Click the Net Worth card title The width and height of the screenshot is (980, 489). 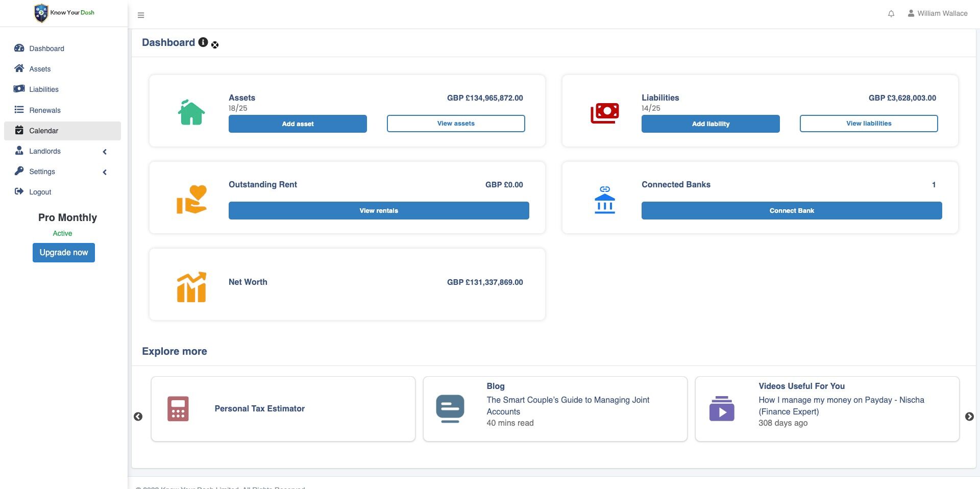(248, 282)
